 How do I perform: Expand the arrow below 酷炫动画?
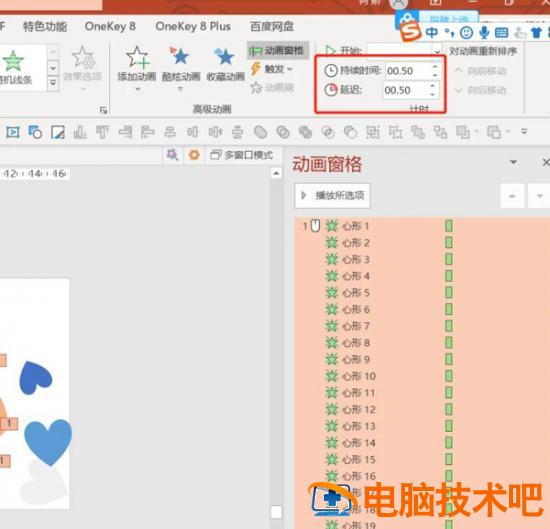point(180,89)
